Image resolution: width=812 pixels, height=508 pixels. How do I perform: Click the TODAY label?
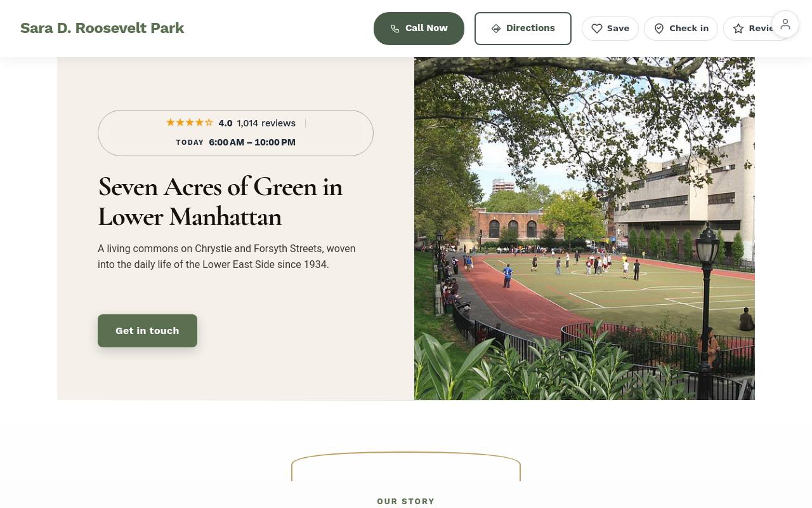click(x=190, y=142)
